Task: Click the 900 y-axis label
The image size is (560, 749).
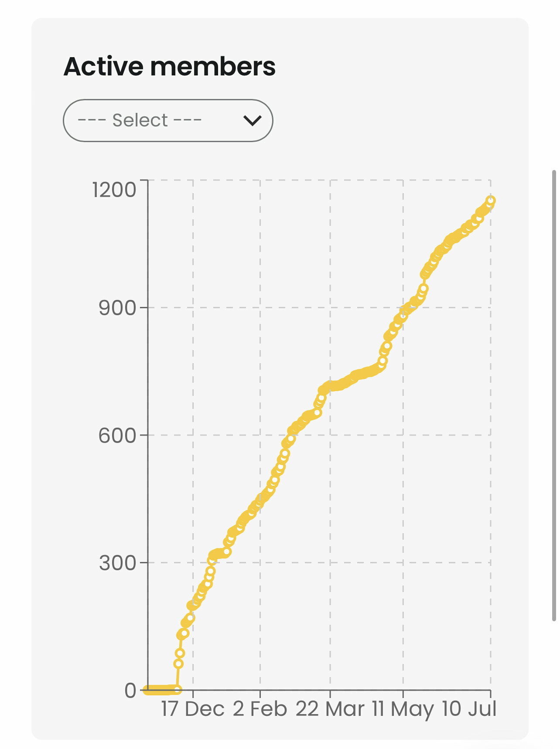Action: point(117,308)
